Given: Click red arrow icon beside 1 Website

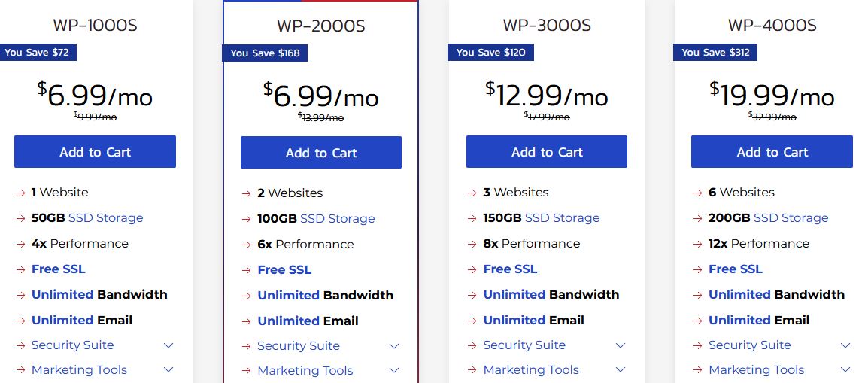Looking at the screenshot, I should [x=21, y=193].
